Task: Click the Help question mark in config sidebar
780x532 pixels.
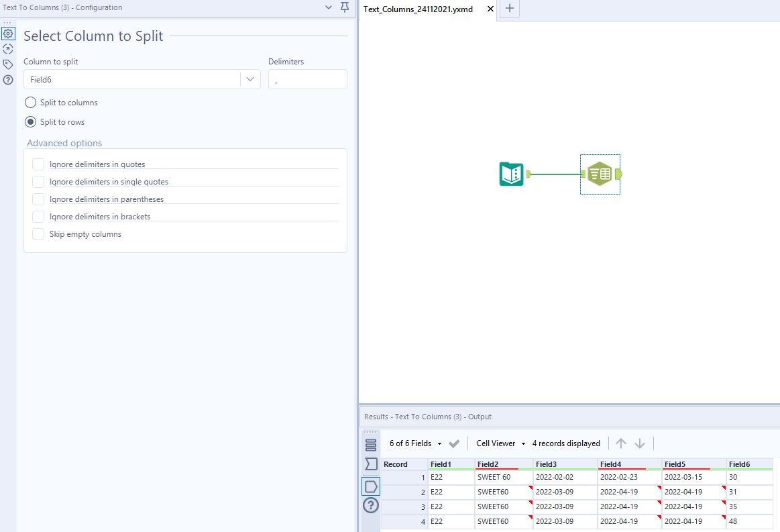Action: click(8, 80)
